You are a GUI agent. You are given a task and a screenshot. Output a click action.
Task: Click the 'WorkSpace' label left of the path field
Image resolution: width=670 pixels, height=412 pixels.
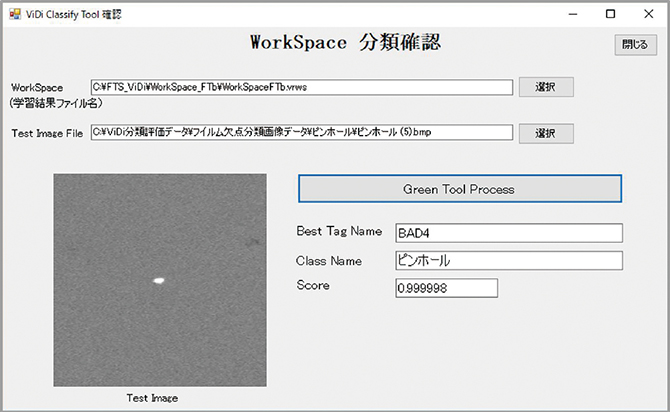click(x=37, y=88)
